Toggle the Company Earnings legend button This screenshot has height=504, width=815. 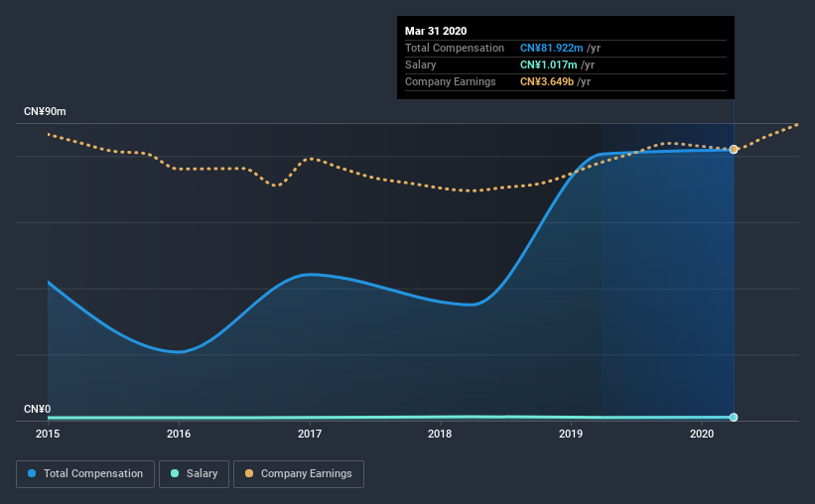[299, 474]
